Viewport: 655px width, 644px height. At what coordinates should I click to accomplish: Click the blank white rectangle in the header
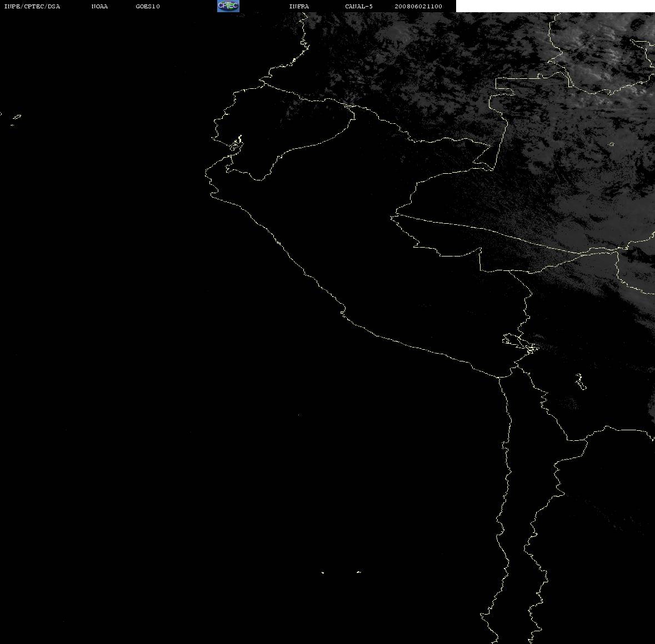(555, 6)
